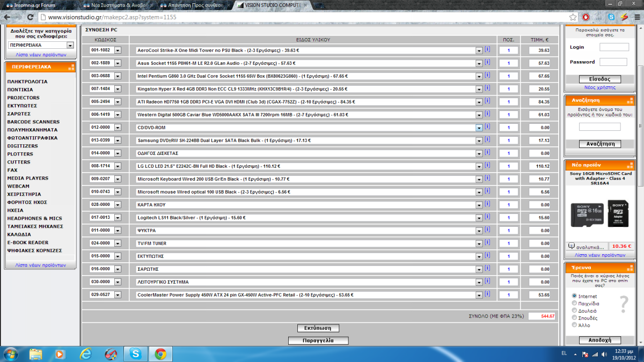The width and height of the screenshot is (644, 362).
Task: Click the Password input field
Action: [613, 62]
